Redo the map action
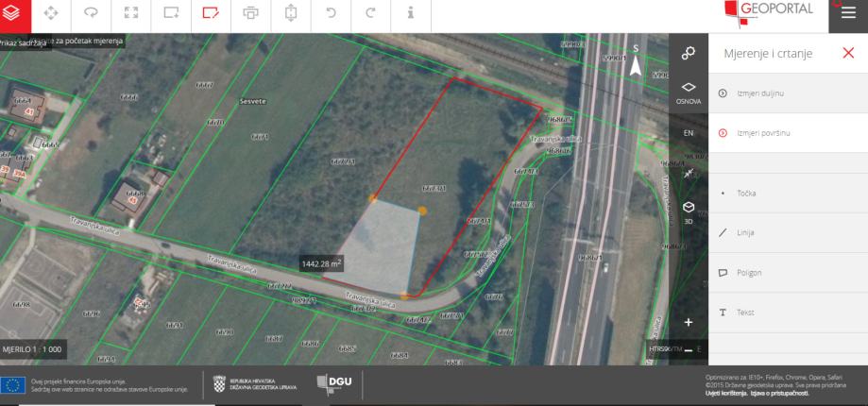Image resolution: width=868 pixels, height=406 pixels. (371, 13)
